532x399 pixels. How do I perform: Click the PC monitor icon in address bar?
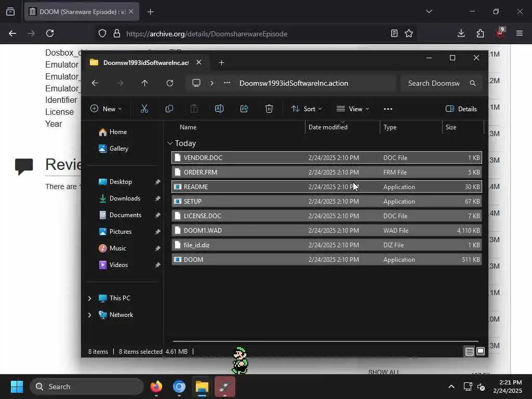click(196, 83)
